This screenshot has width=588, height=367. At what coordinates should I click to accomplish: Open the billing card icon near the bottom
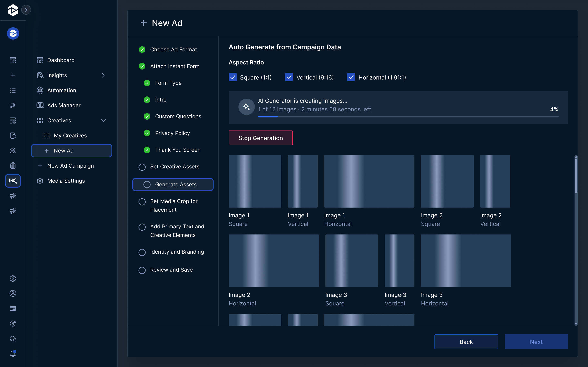pos(13,308)
